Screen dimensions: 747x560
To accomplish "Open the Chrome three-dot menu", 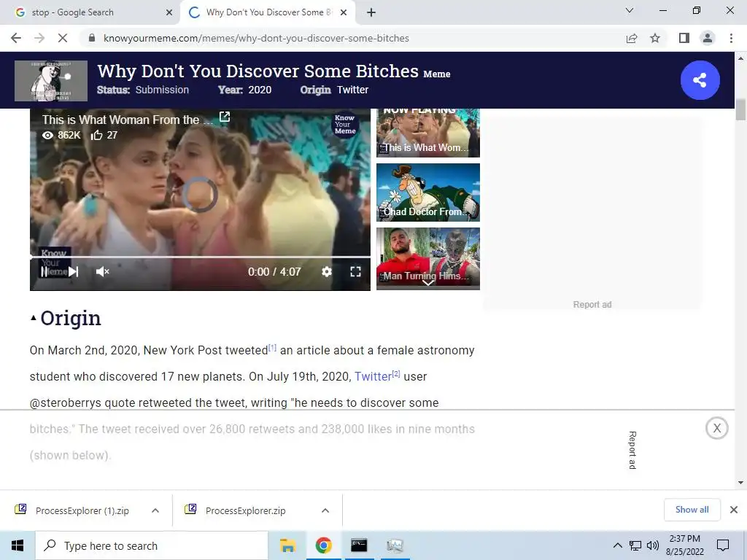I will (731, 38).
